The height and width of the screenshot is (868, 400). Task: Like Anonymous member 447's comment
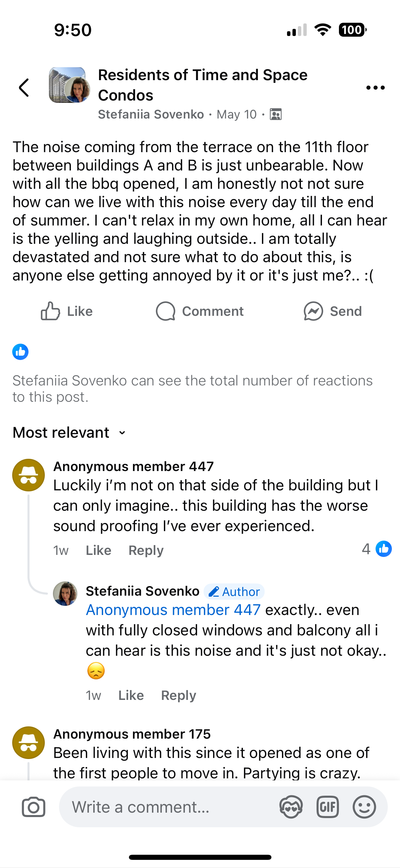[x=98, y=550]
